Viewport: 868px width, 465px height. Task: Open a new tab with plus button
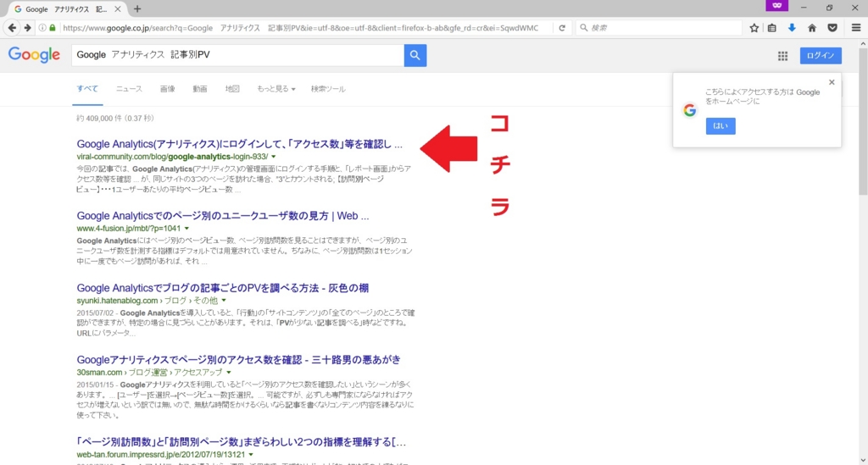(137, 8)
